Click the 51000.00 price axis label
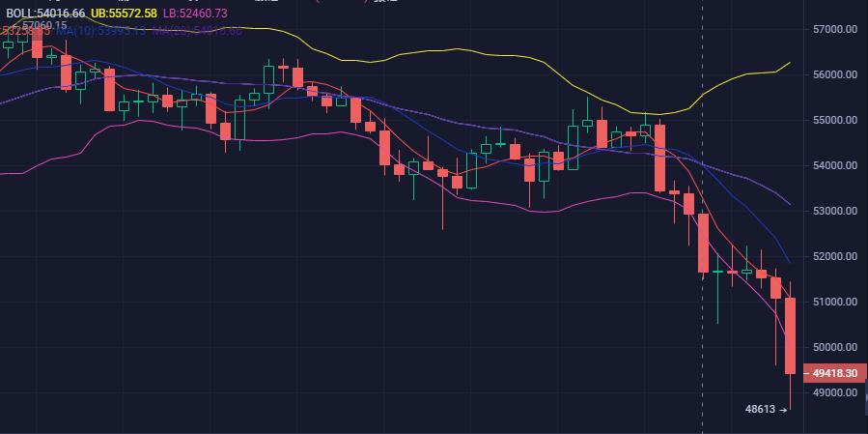The height and width of the screenshot is (434, 868). point(836,303)
